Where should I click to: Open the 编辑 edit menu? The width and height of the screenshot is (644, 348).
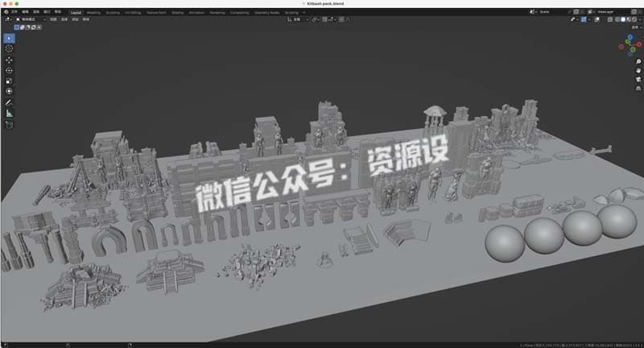[25, 12]
